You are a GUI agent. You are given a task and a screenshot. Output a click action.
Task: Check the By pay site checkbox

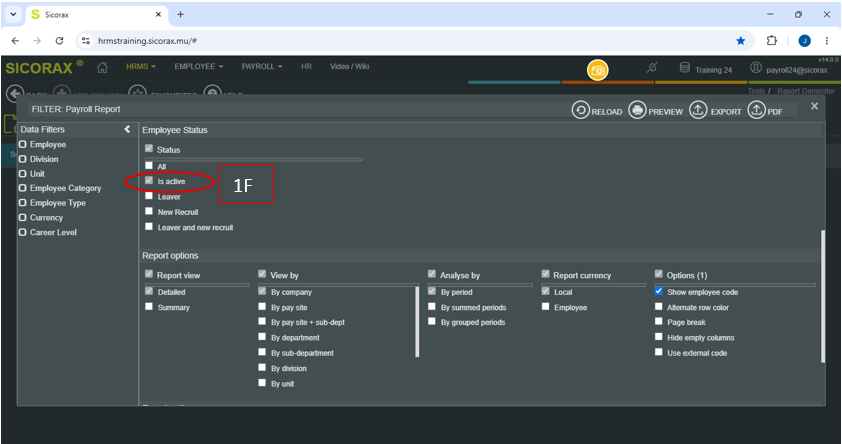tap(262, 307)
